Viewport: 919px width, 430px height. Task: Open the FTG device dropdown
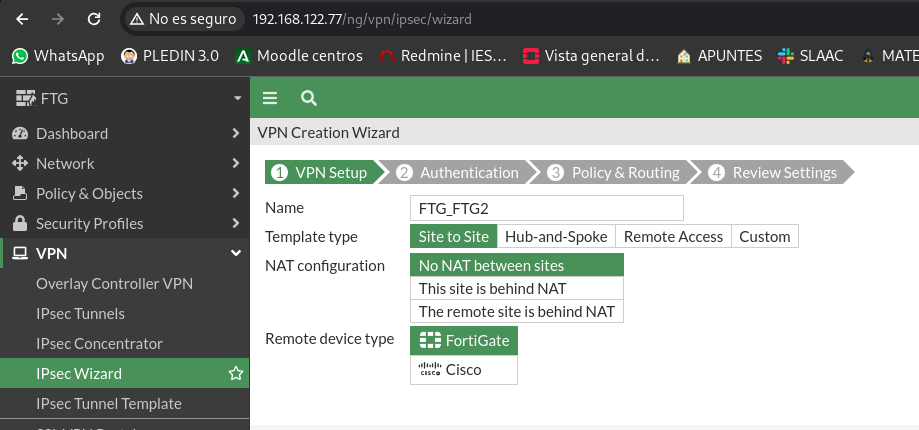tap(237, 98)
